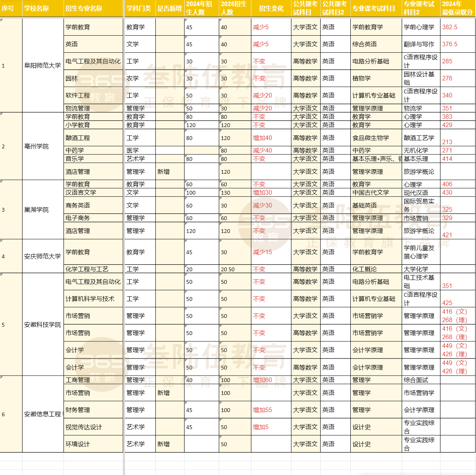Select the 2024年最低录取分 header cell
Screen dimensions: 476x475
[x=457, y=8]
